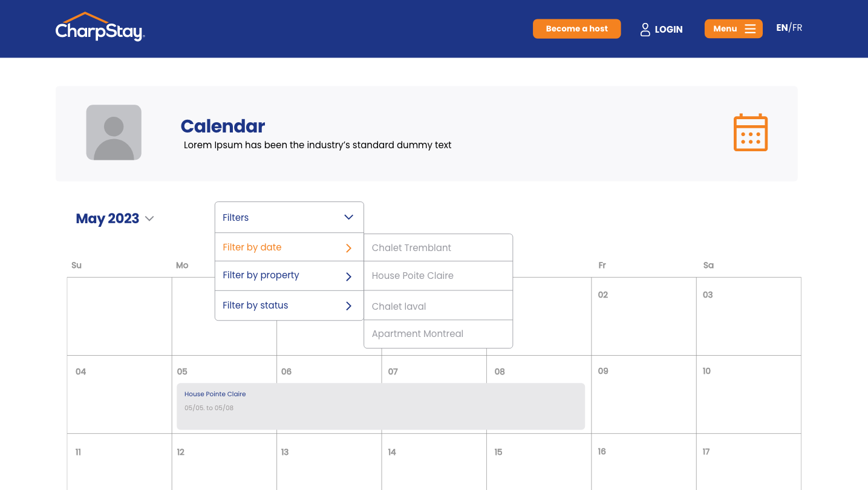The width and height of the screenshot is (868, 490).
Task: Switch language to FR
Action: point(797,27)
